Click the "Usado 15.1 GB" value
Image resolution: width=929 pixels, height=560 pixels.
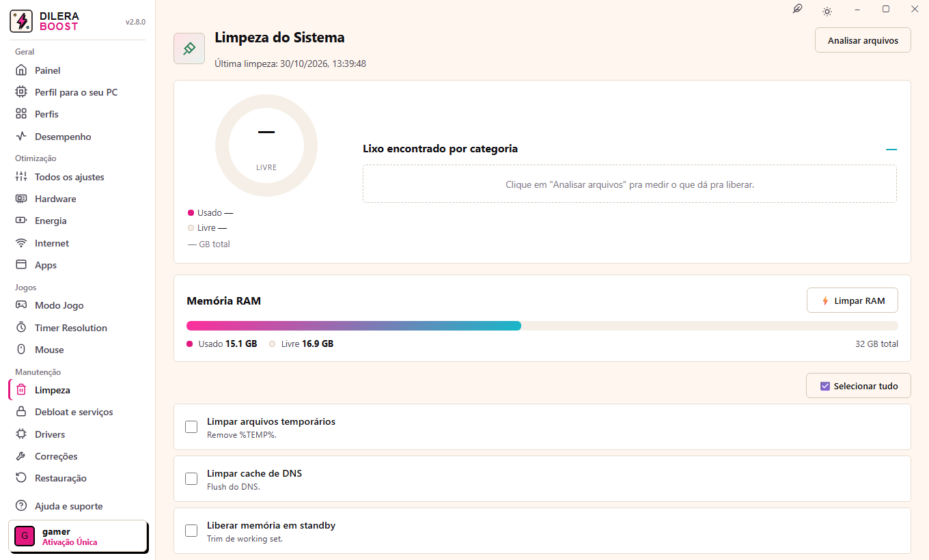(227, 344)
